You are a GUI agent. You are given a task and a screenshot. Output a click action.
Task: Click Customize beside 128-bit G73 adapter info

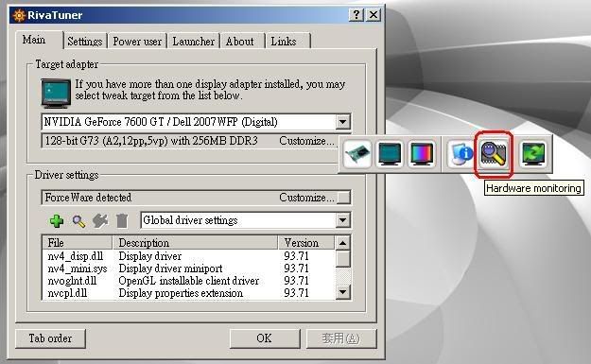306,141
